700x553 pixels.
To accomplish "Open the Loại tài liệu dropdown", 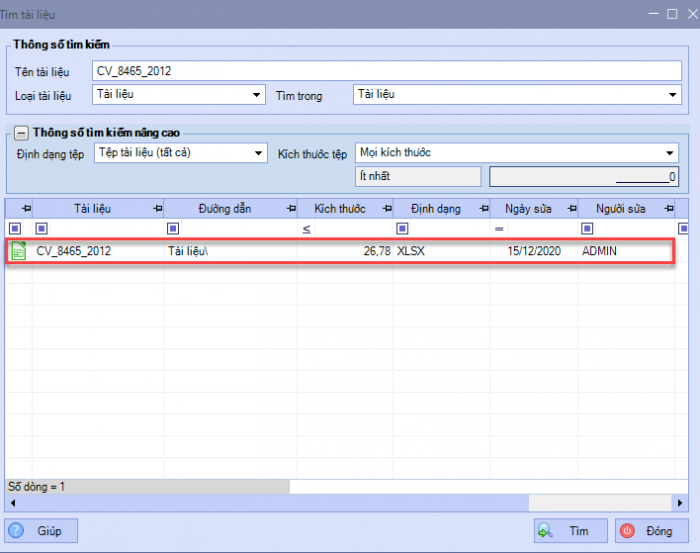I will pyautogui.click(x=258, y=95).
